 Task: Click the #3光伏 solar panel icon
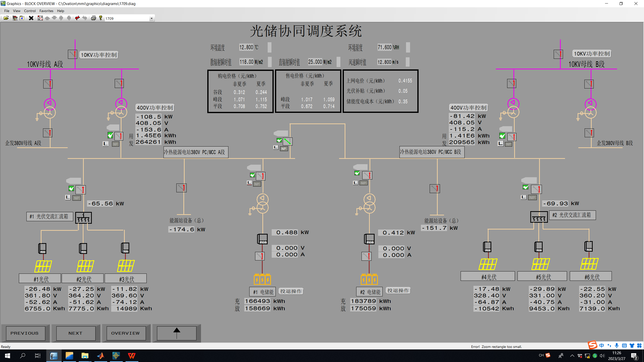tap(126, 266)
